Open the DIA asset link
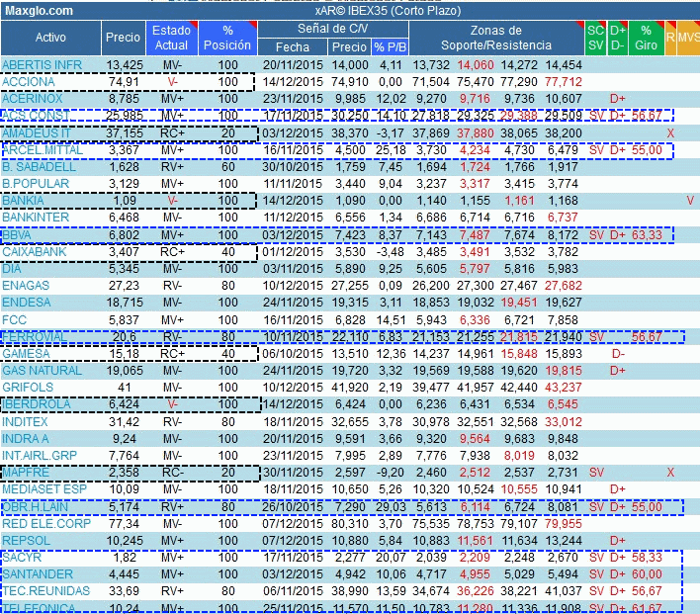This screenshot has width=700, height=614. (x=12, y=269)
